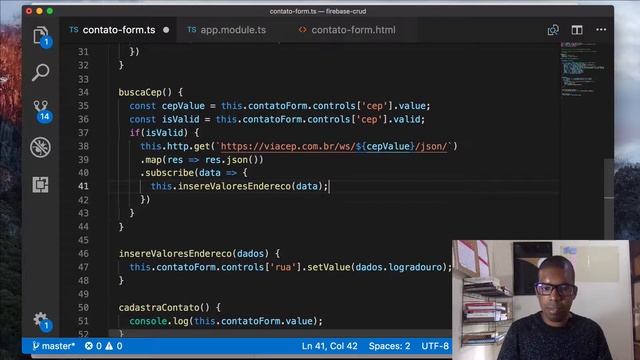This screenshot has width=640, height=360.
Task: Click the presenter webcam video overlay
Action: tap(546, 300)
